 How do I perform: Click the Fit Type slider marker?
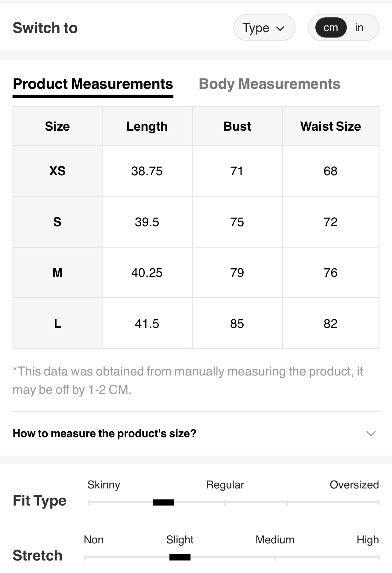pos(163,502)
